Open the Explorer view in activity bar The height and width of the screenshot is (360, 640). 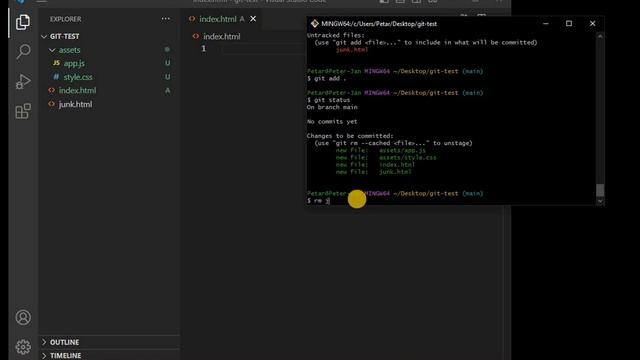[x=23, y=22]
